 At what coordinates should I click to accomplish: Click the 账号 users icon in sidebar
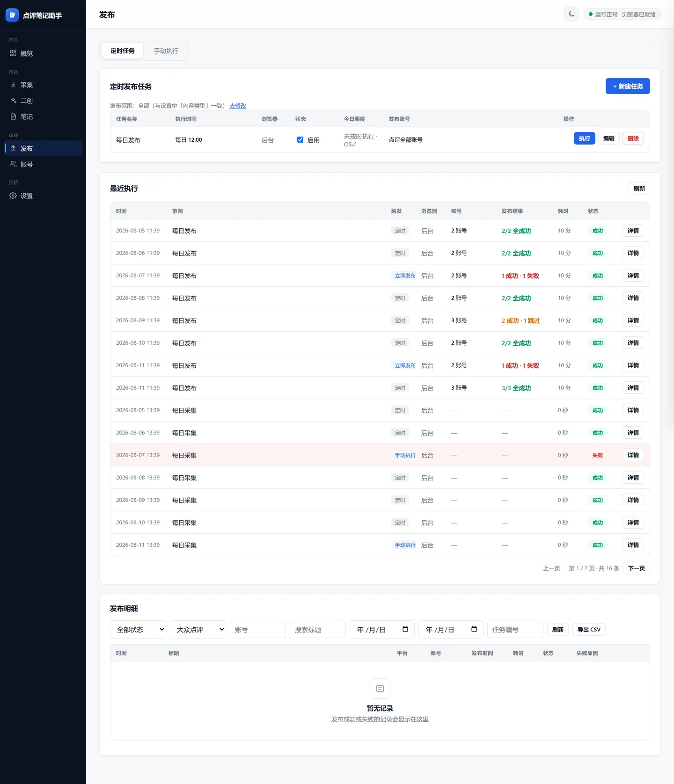pos(13,164)
